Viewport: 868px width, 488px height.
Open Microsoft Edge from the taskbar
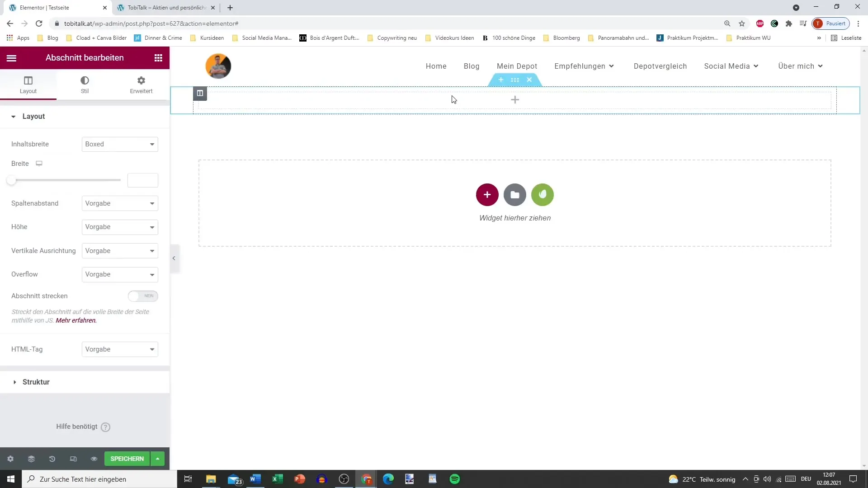point(388,479)
